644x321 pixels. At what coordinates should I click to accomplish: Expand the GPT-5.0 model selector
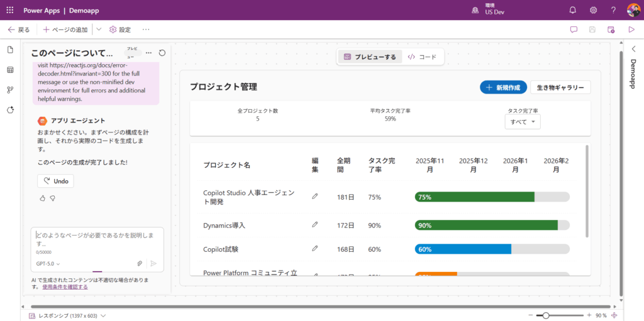[48, 264]
